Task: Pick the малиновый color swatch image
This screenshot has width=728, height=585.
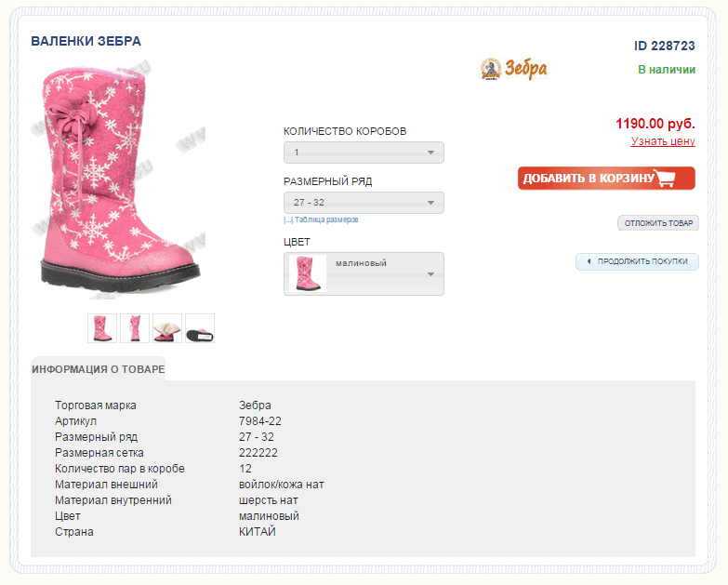Action: click(307, 273)
